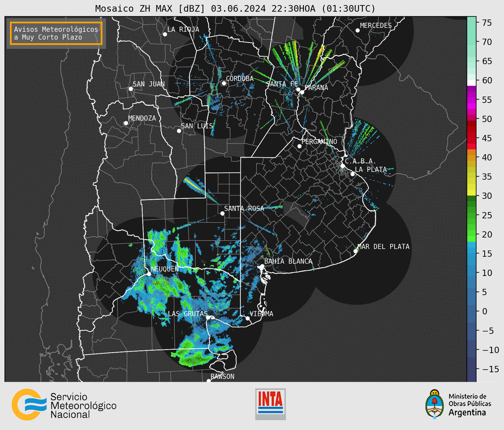
Task: Click the CÓRDOBA label text
Action: [240, 79]
